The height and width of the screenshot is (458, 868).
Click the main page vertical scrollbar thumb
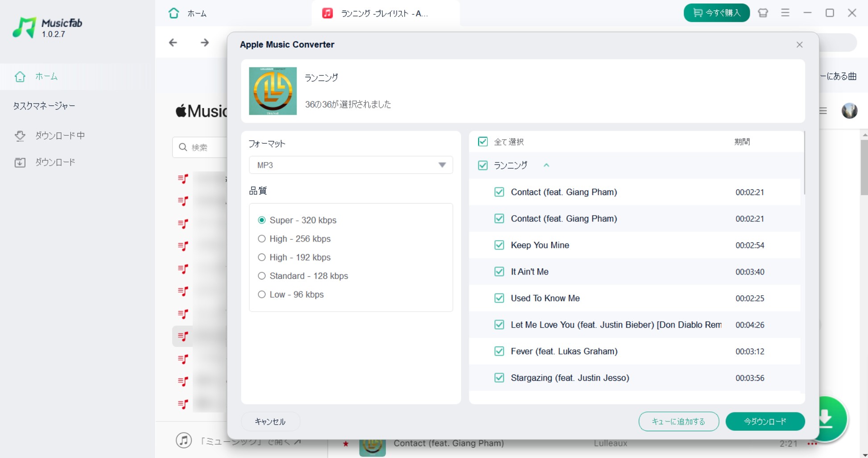(x=864, y=167)
